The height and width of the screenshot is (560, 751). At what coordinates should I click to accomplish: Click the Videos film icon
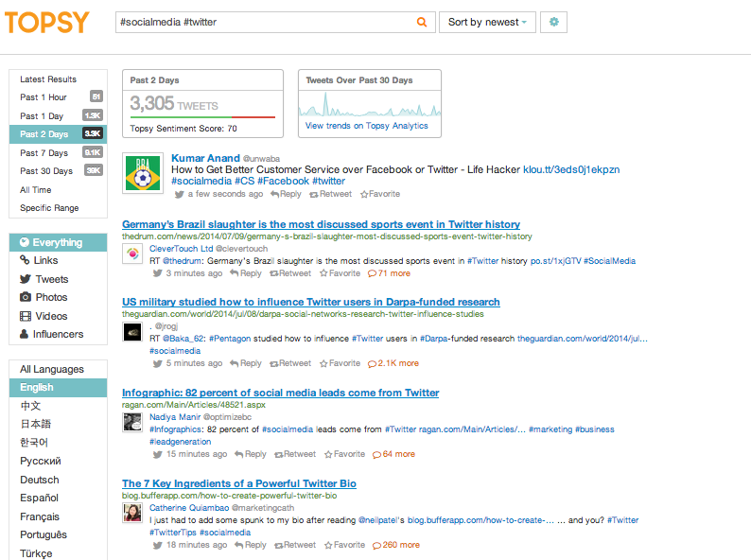pyautogui.click(x=26, y=316)
